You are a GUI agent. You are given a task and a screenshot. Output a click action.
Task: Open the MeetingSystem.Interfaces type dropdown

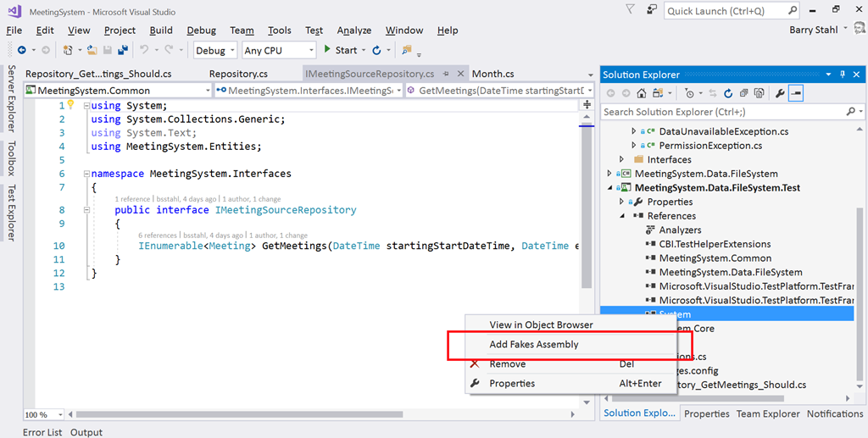click(309, 90)
